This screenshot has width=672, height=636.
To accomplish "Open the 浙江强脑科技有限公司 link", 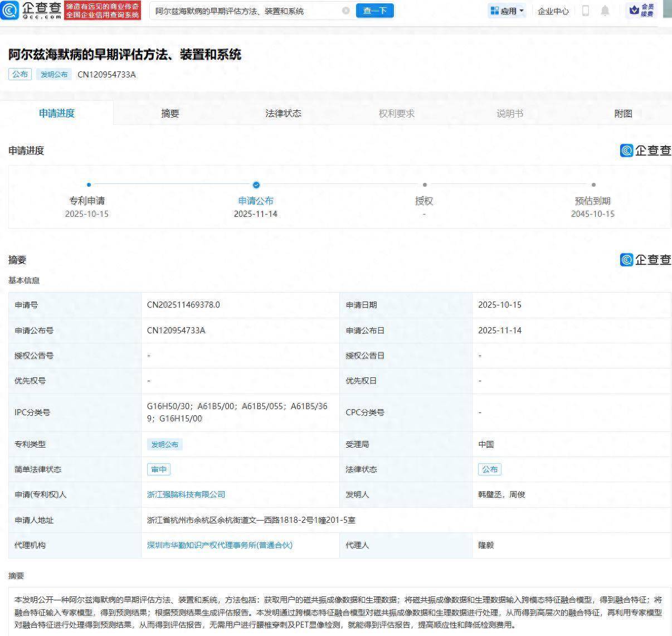I will coord(185,494).
